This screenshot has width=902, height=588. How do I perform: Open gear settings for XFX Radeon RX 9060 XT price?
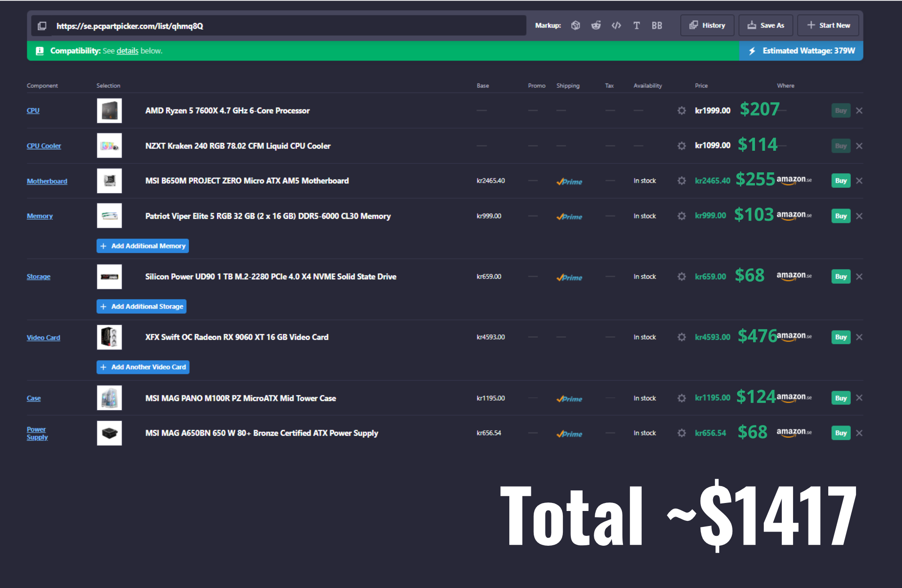pos(682,337)
